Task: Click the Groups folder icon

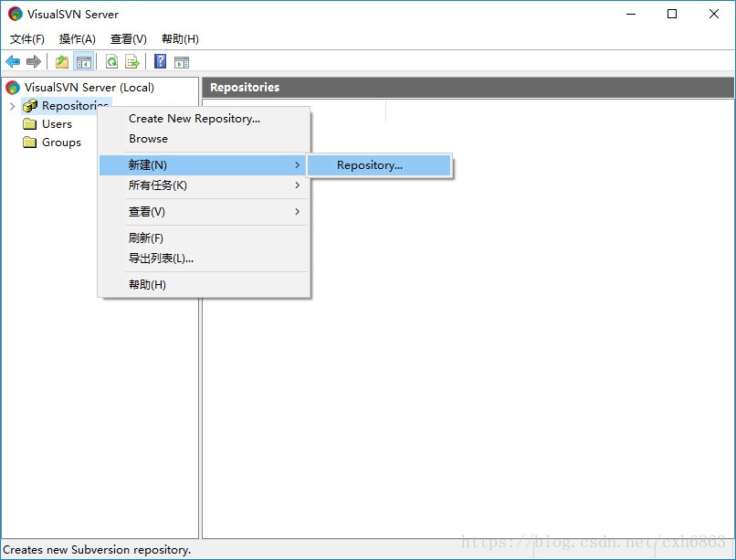Action: [x=29, y=143]
